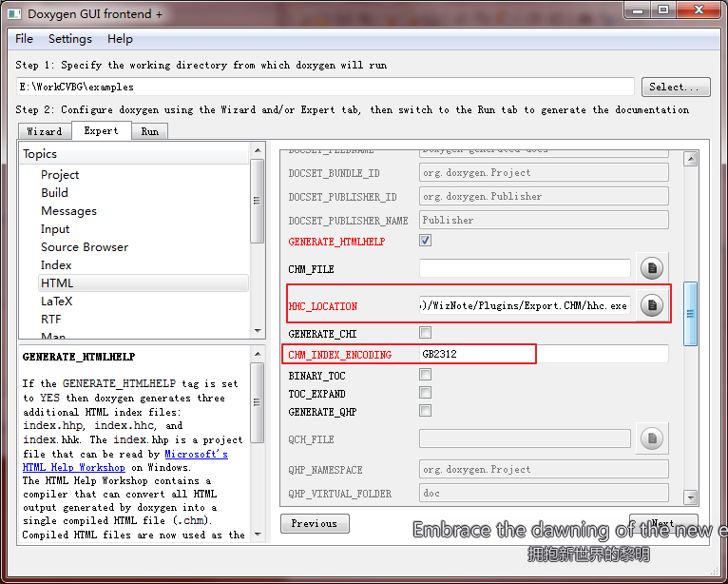Click the DOCSET_PUBLISHER_NAME field

pyautogui.click(x=544, y=220)
